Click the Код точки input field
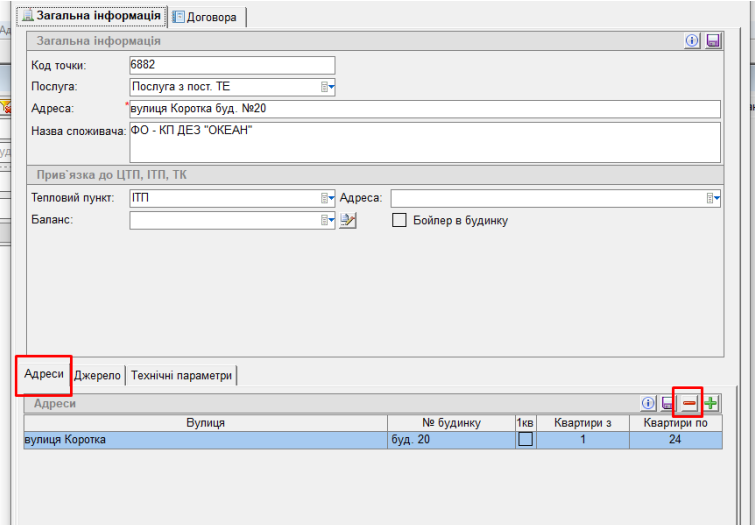The height and width of the screenshot is (525, 755). [231, 65]
